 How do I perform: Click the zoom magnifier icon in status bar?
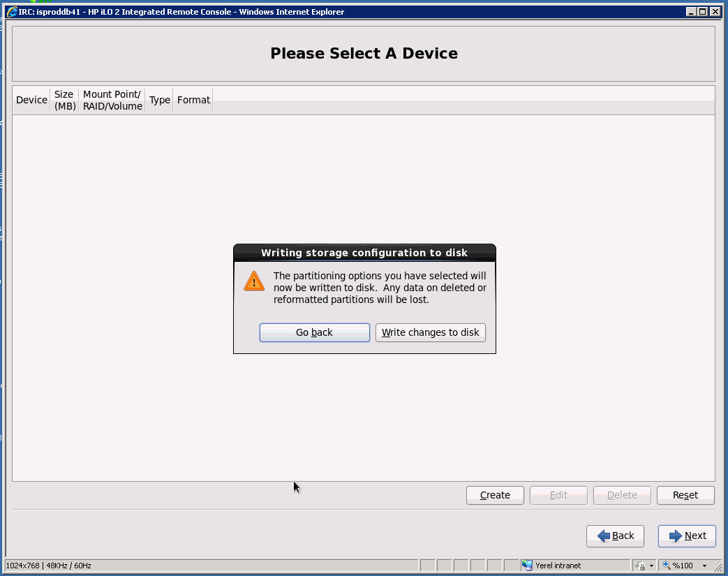click(x=667, y=566)
